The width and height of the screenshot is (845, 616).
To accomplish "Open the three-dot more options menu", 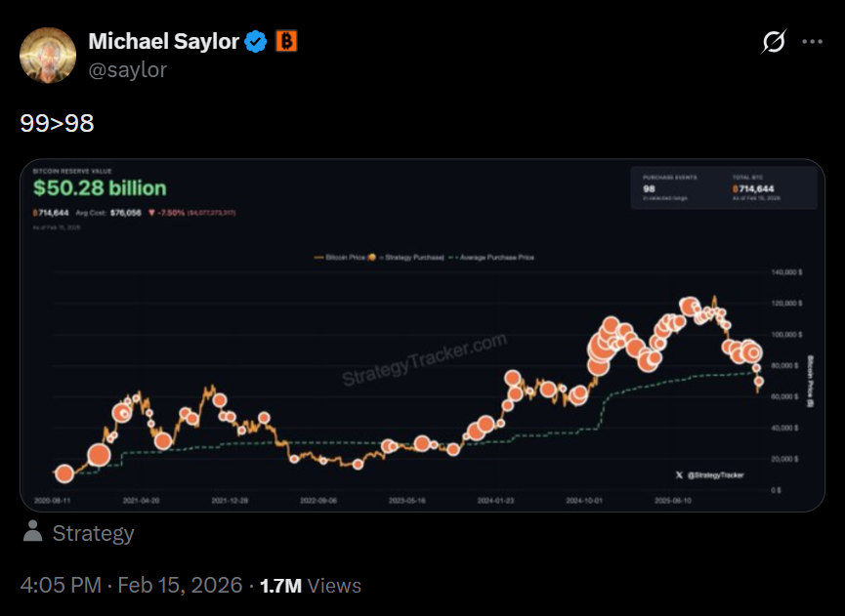I will click(x=812, y=41).
